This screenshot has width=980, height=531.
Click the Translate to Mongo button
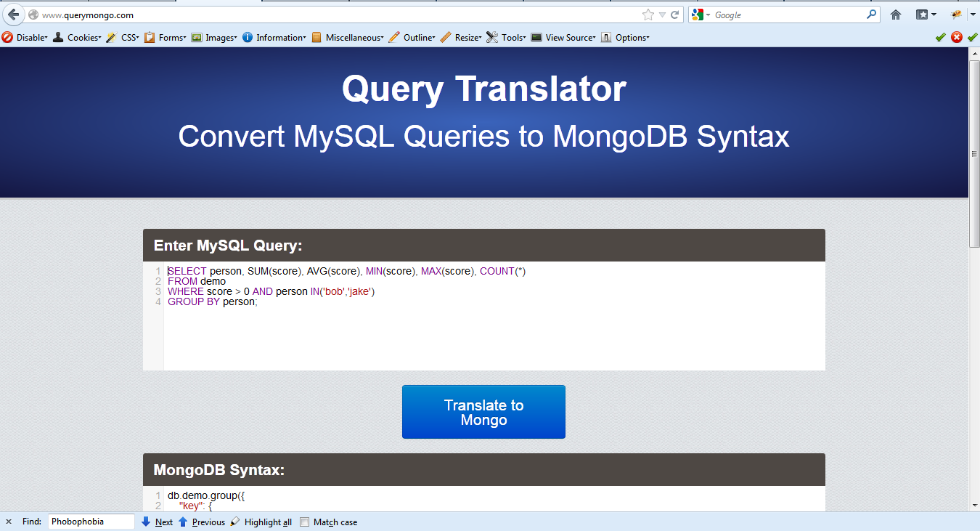coord(483,412)
